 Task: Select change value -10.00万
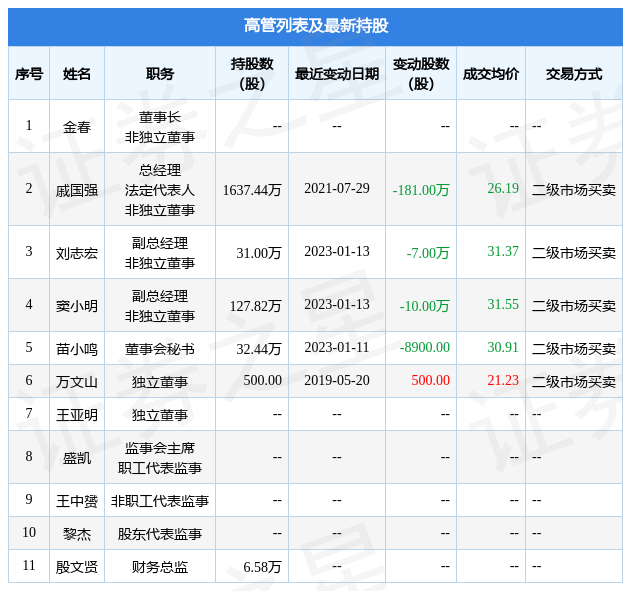[x=424, y=306]
